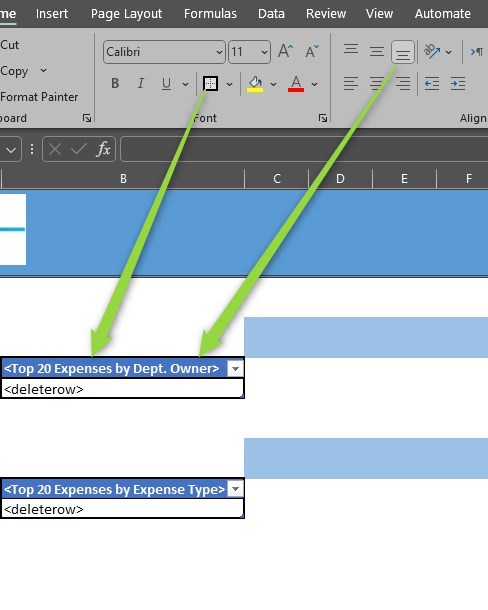Click Copy command
This screenshot has height=610, width=488.
14,71
